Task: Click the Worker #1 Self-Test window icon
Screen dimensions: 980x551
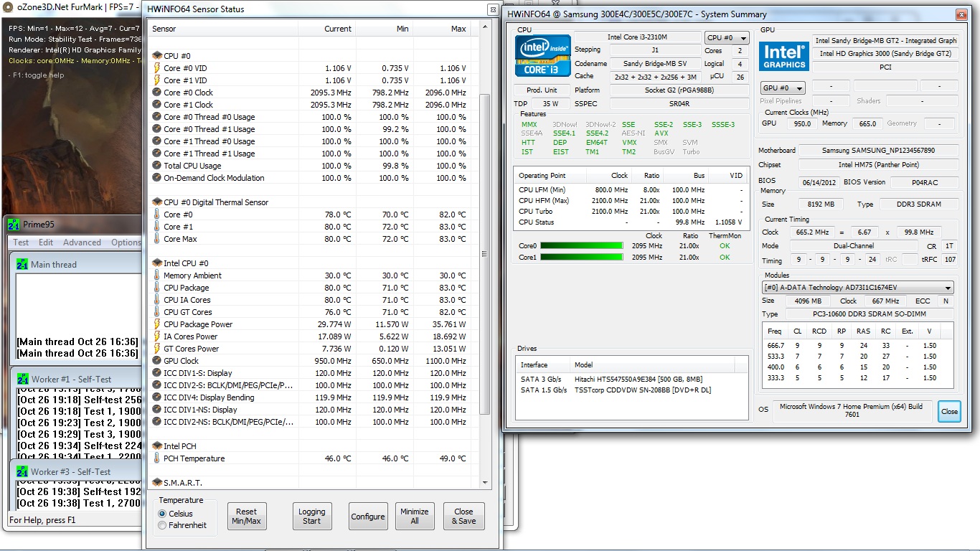Action: point(22,379)
